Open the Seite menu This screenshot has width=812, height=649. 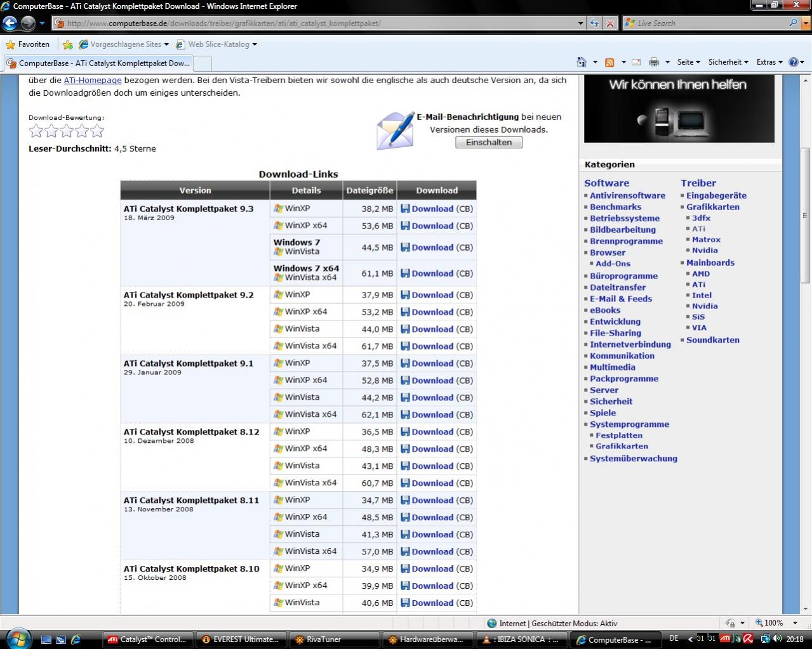(x=688, y=62)
